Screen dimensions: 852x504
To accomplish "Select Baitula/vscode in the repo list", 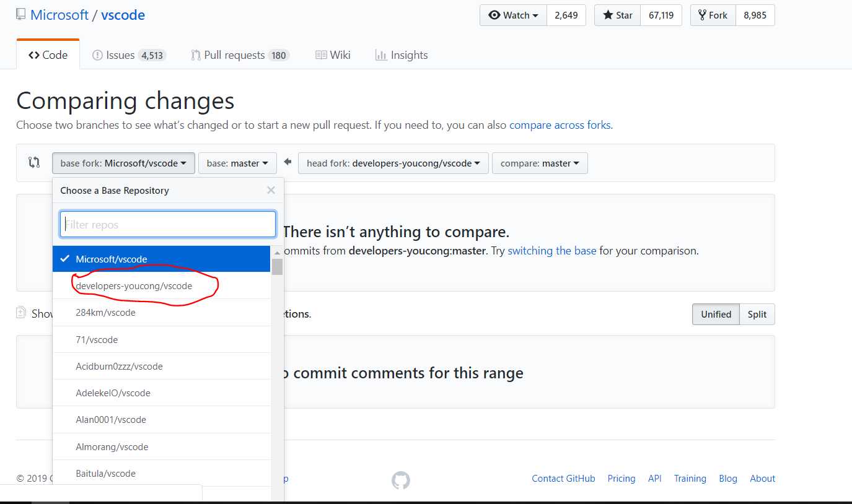I will (162, 473).
